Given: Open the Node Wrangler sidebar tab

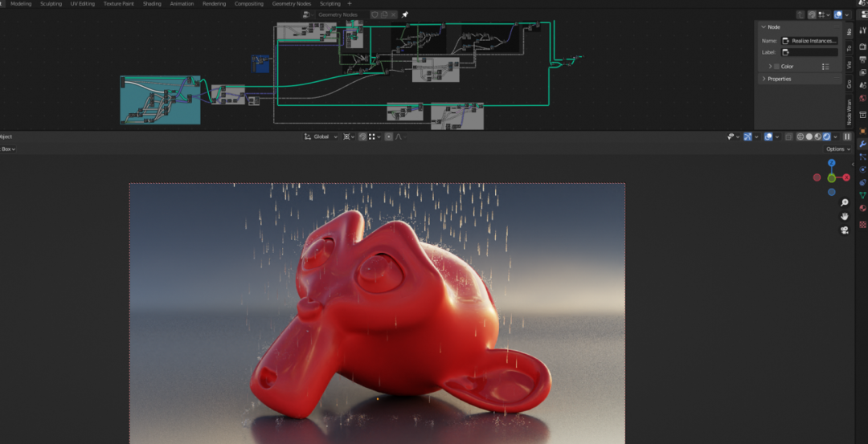Looking at the screenshot, I should pos(850,112).
